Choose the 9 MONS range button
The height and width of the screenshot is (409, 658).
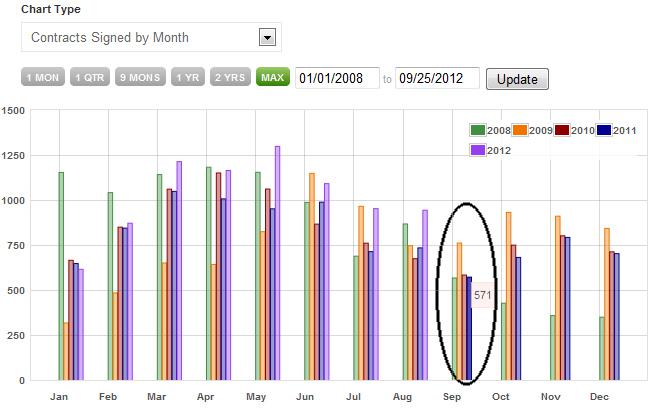click(x=140, y=77)
